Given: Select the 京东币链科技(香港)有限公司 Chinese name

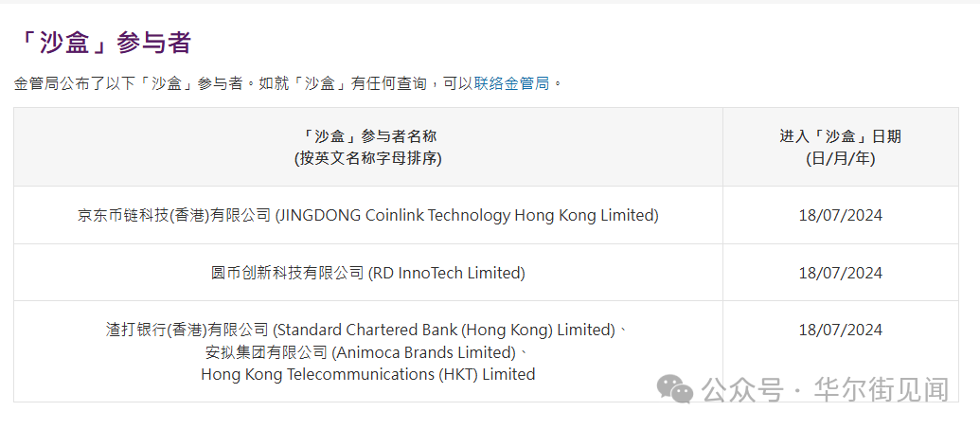Looking at the screenshot, I should coord(174,215).
